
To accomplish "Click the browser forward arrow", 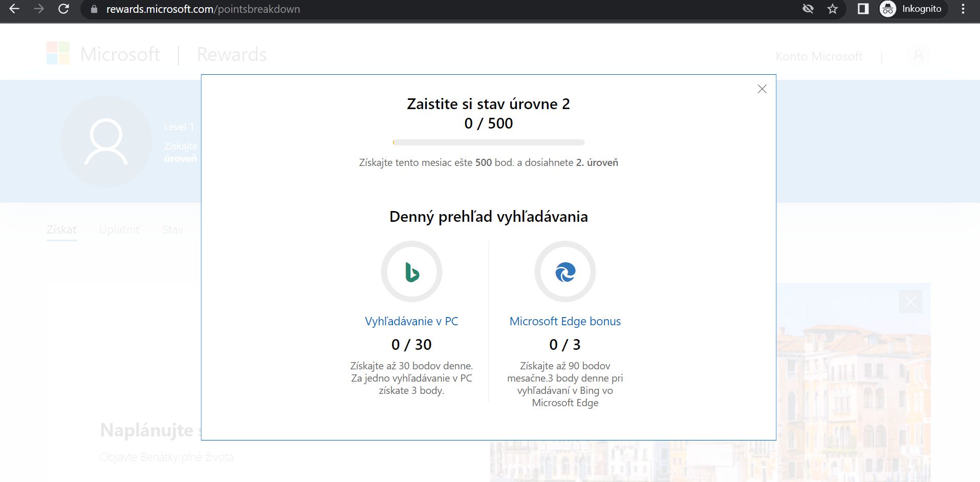I will [x=39, y=9].
